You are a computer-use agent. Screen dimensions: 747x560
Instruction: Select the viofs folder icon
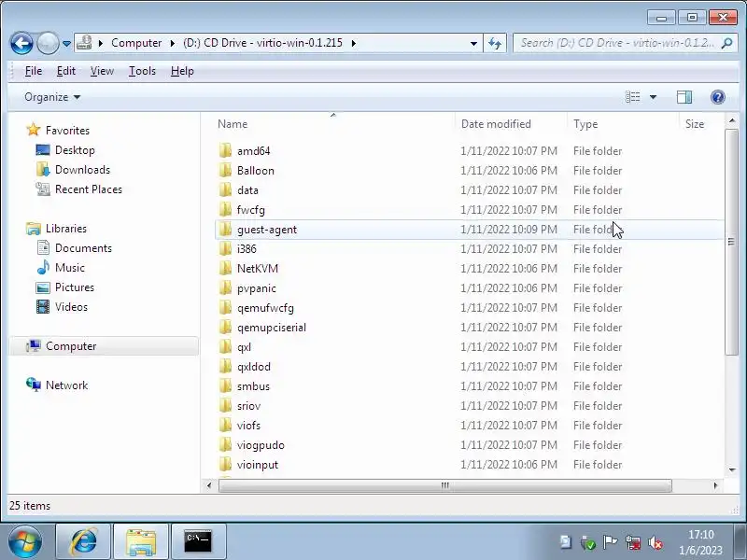pos(225,426)
